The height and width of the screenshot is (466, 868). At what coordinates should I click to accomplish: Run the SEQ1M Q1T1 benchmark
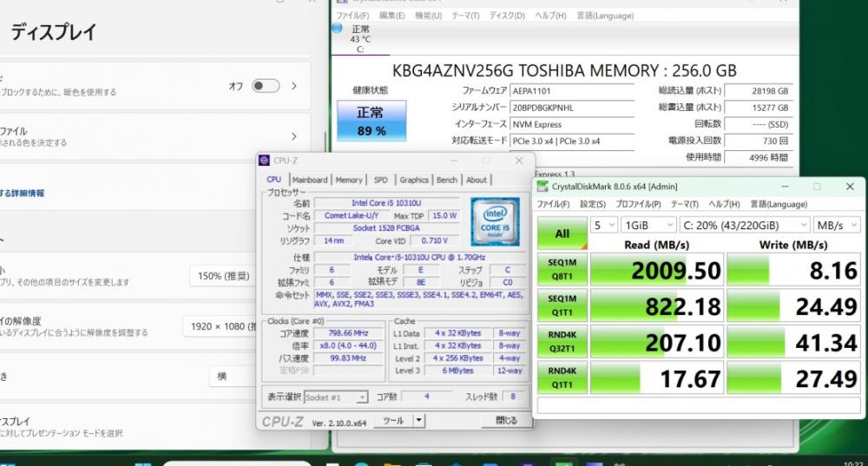point(562,306)
